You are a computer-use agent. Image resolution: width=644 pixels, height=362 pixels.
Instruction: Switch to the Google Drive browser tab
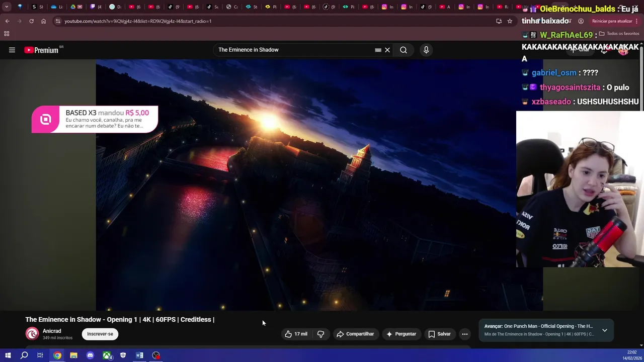[x=76, y=7]
